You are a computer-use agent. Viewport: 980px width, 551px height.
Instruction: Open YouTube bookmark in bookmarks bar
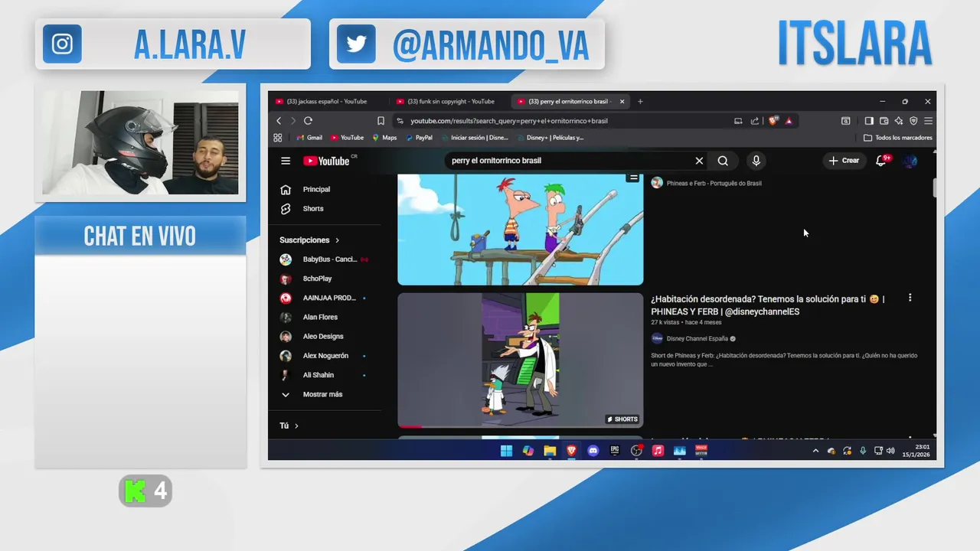tap(347, 138)
